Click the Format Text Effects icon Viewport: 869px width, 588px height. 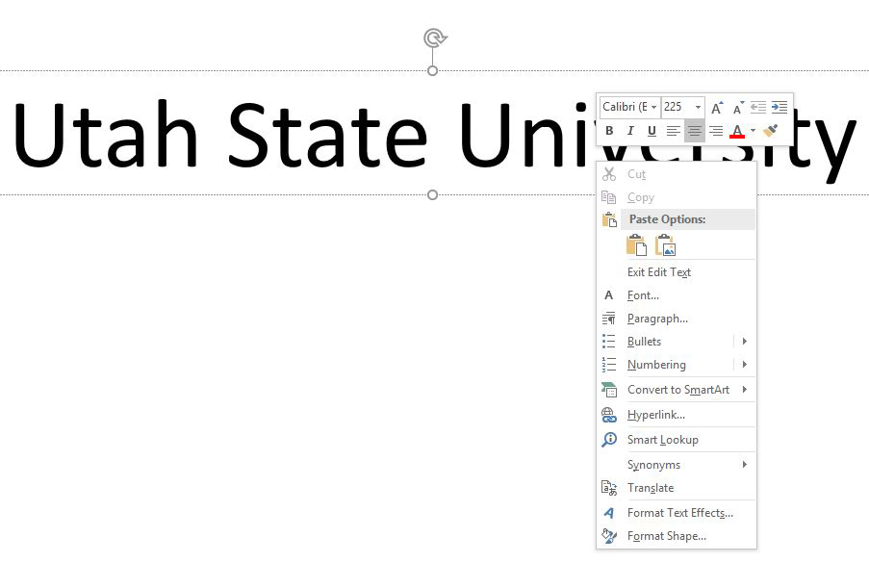coord(609,513)
